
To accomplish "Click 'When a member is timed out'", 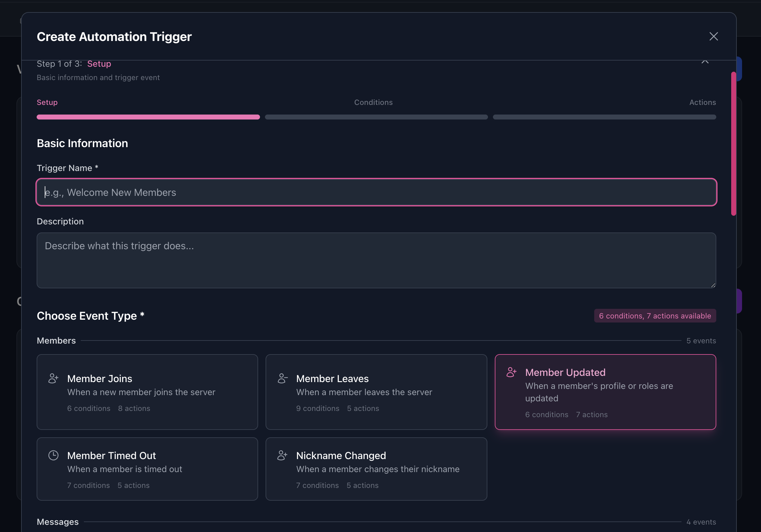I will pyautogui.click(x=125, y=469).
